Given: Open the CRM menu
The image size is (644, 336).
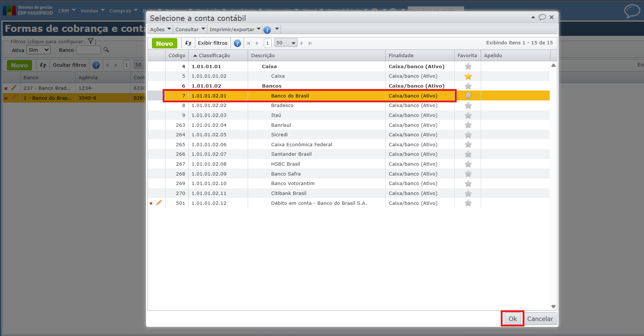Looking at the screenshot, I should pos(67,11).
